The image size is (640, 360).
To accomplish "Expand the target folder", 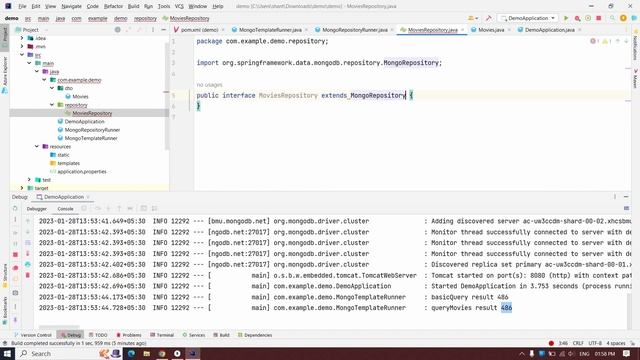I will coord(22,188).
